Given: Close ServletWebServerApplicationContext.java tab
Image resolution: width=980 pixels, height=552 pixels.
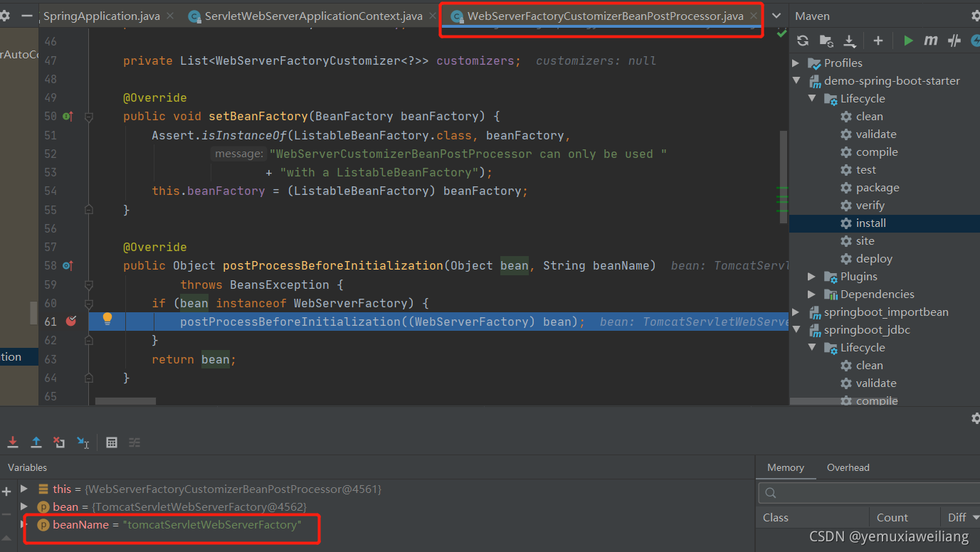Looking at the screenshot, I should (x=433, y=16).
